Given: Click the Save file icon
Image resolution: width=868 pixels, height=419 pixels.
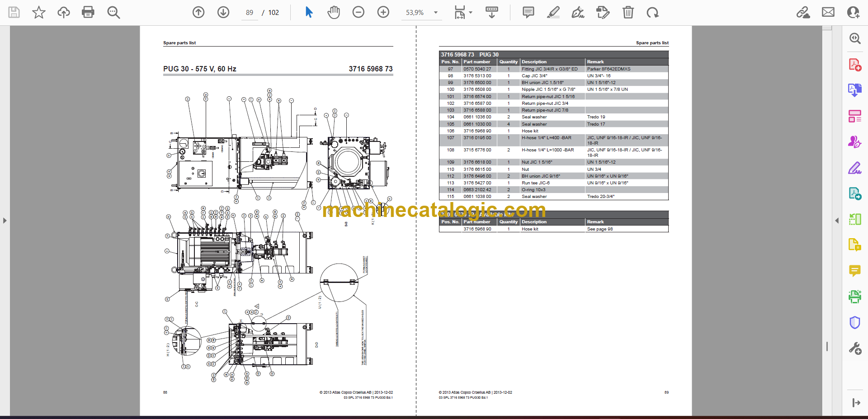Looking at the screenshot, I should (x=14, y=12).
